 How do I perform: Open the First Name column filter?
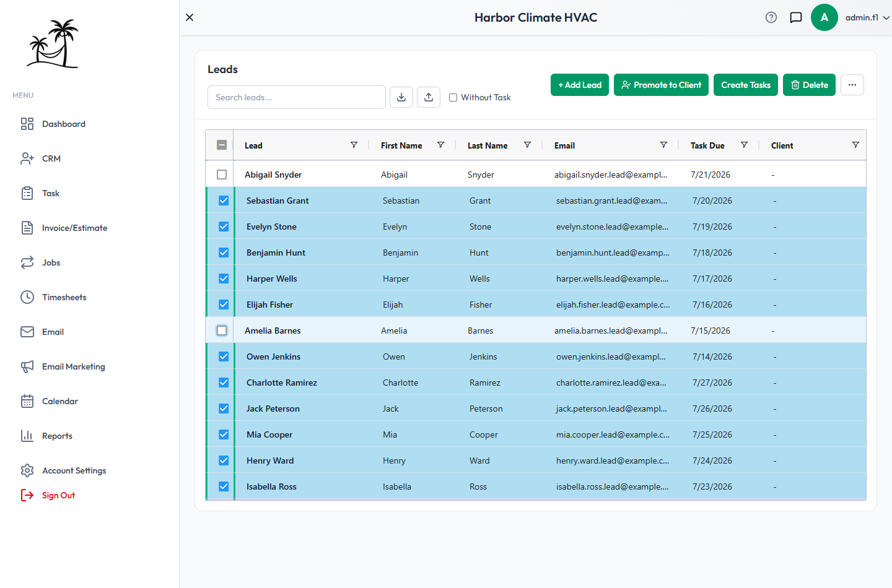pyautogui.click(x=440, y=145)
